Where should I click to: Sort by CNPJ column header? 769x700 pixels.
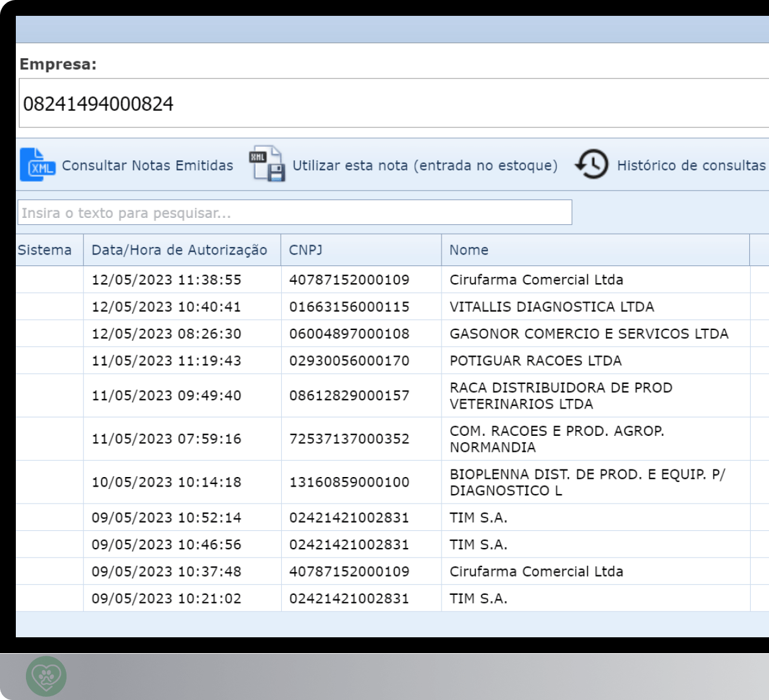click(305, 250)
